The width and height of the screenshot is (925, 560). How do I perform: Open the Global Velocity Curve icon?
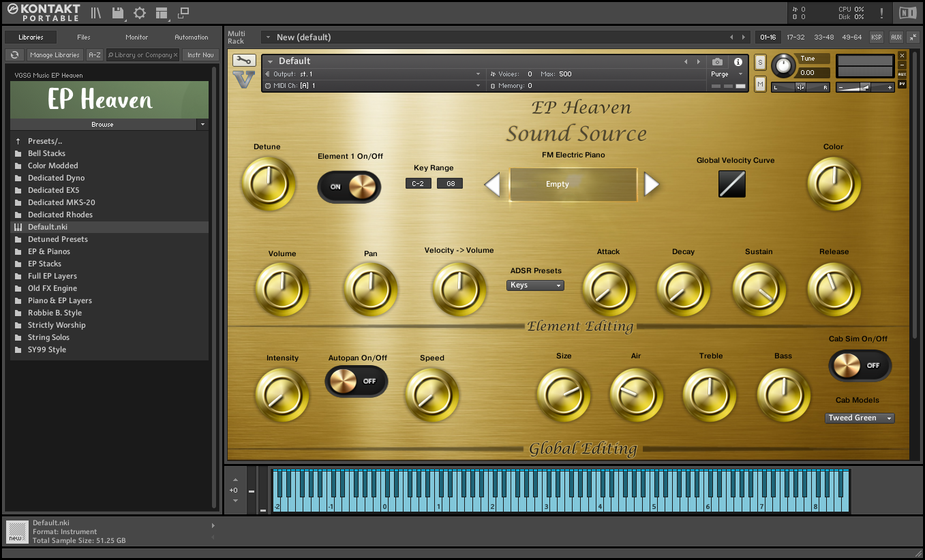[x=732, y=184]
